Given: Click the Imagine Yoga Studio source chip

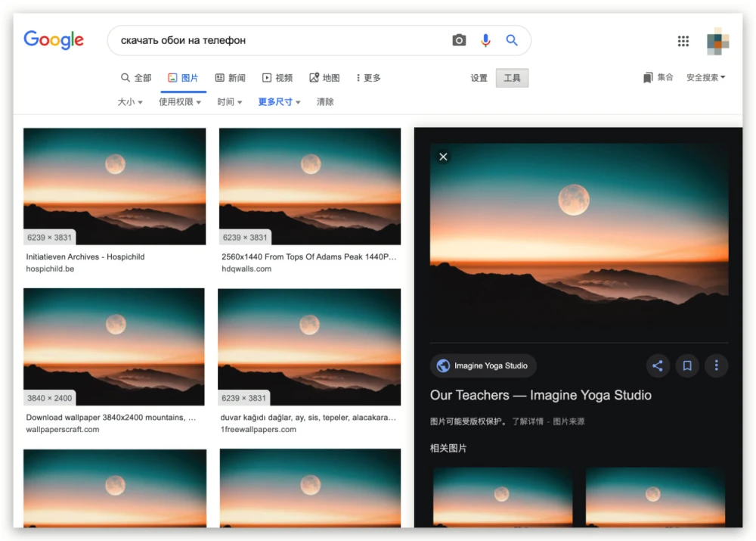Looking at the screenshot, I should [482, 365].
